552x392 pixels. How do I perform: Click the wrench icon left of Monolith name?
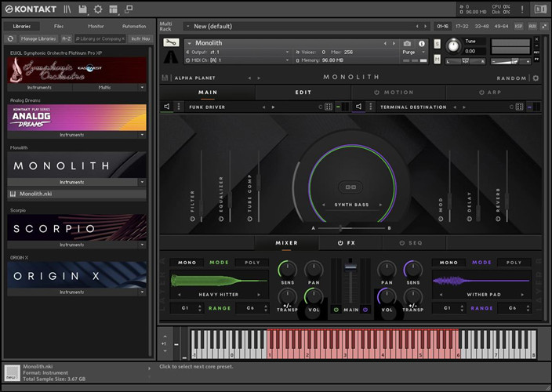[171, 42]
